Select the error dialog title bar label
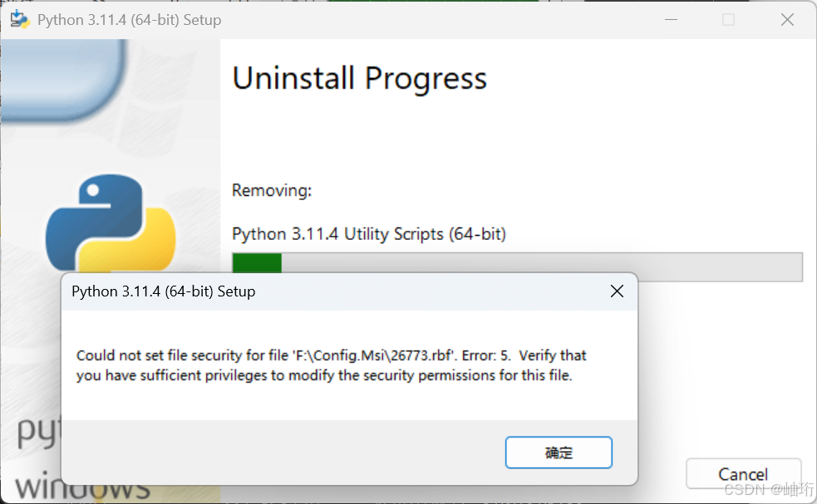Viewport: 817px width, 504px height. click(162, 291)
